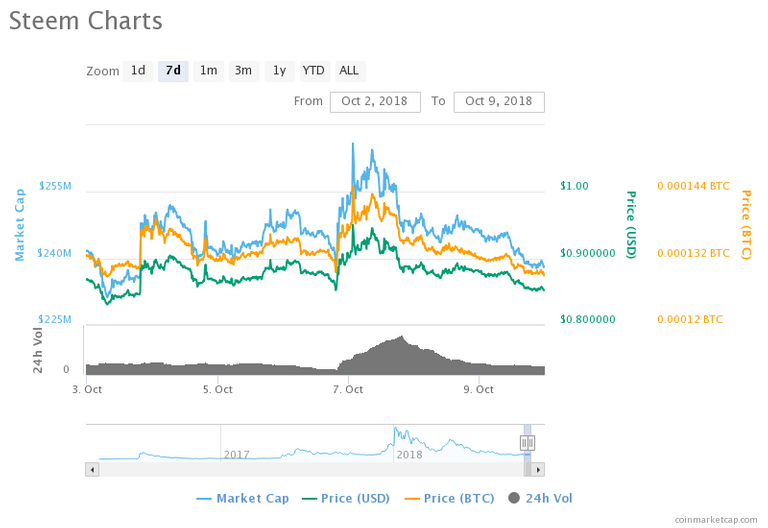Set zoom range to 1d
Image resolution: width=768 pixels, height=528 pixels.
coord(138,71)
